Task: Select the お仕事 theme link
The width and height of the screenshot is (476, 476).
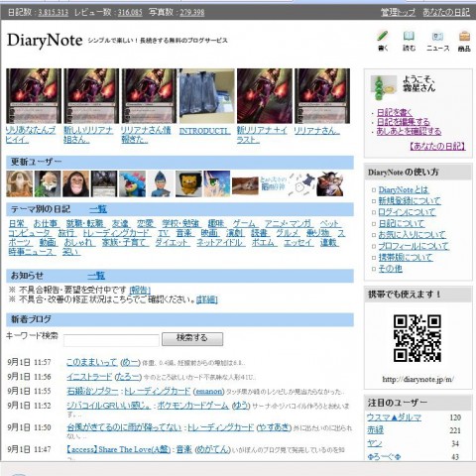Action: click(x=46, y=224)
